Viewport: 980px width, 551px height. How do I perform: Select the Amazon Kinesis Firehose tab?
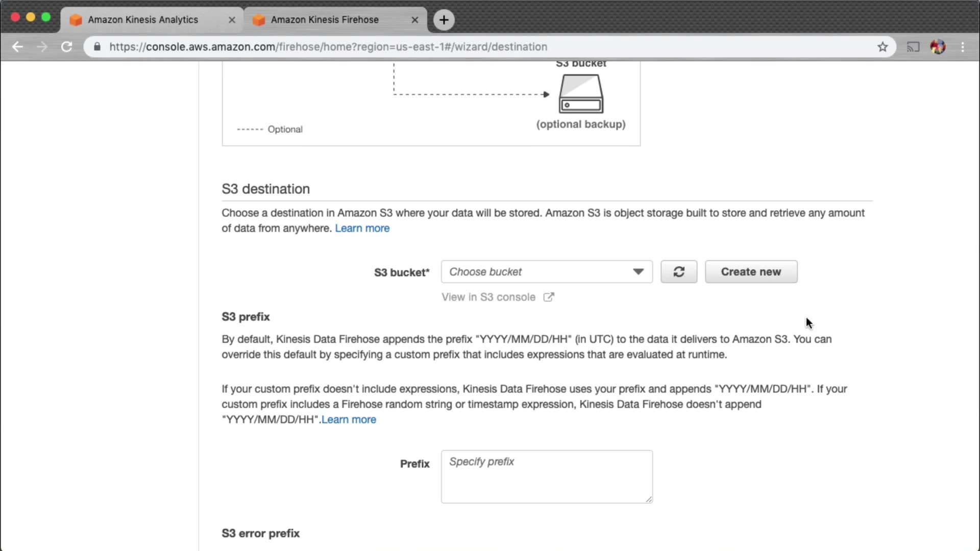coord(325,20)
